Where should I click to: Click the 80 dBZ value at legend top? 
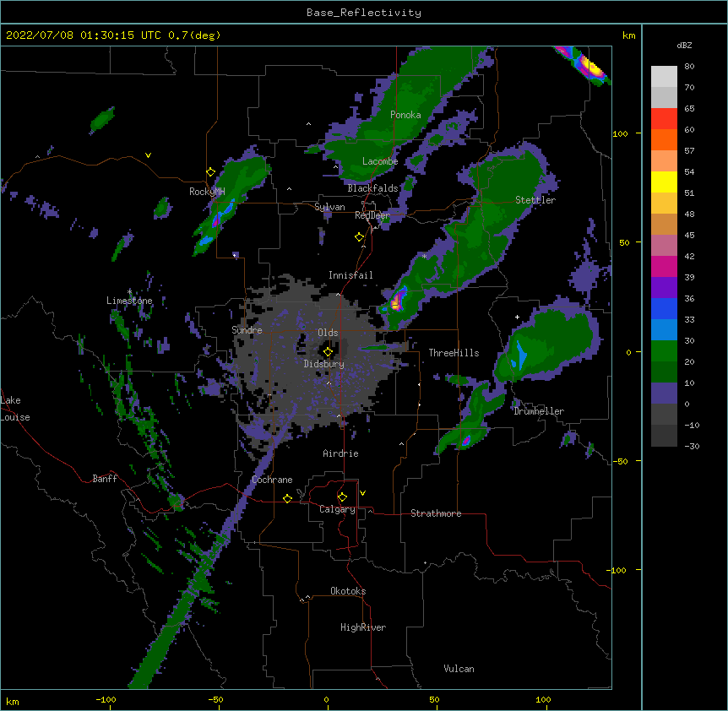coord(689,66)
